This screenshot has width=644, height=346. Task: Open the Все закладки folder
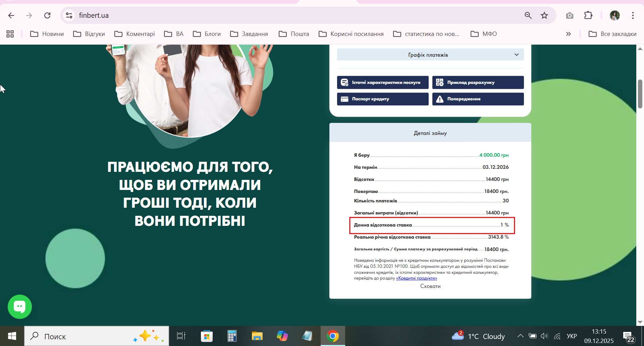[612, 34]
